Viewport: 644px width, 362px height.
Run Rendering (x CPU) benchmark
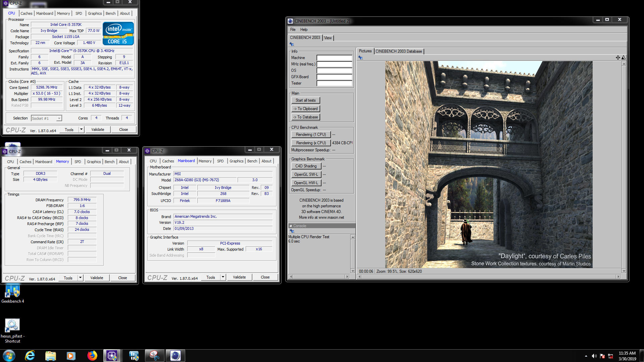tap(311, 143)
